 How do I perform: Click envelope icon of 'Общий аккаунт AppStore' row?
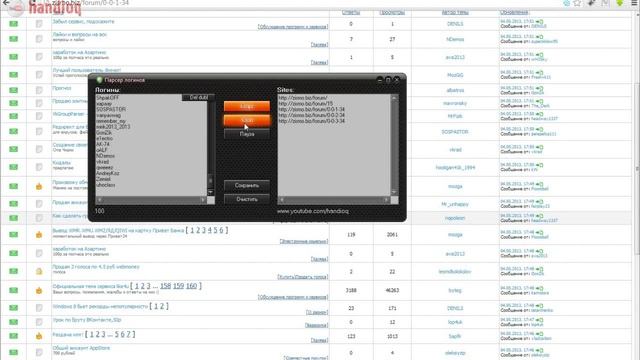[x=13, y=352]
